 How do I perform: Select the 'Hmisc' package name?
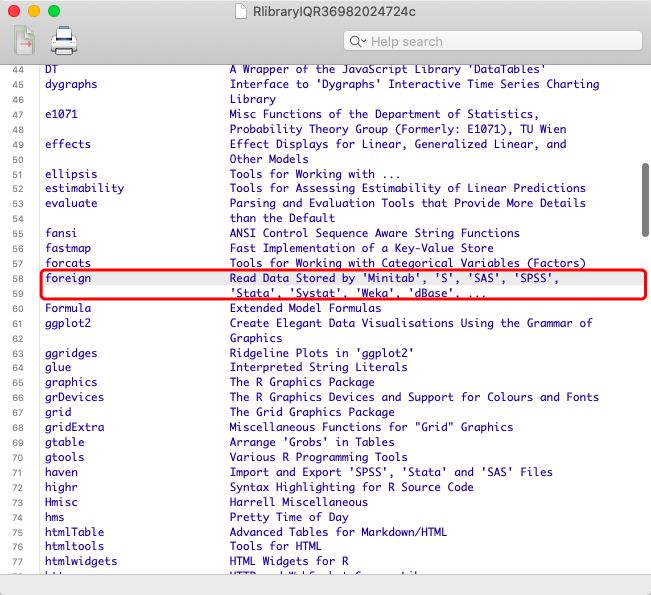61,502
